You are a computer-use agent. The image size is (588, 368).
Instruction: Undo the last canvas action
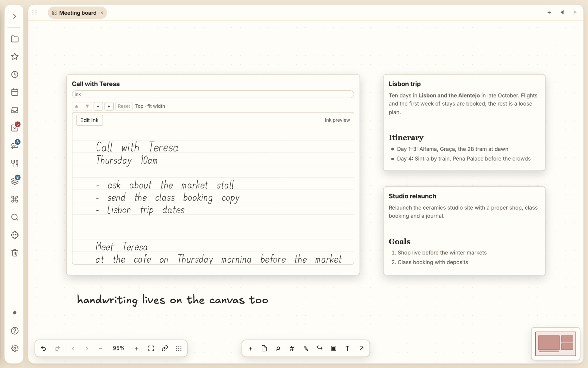pyautogui.click(x=43, y=348)
